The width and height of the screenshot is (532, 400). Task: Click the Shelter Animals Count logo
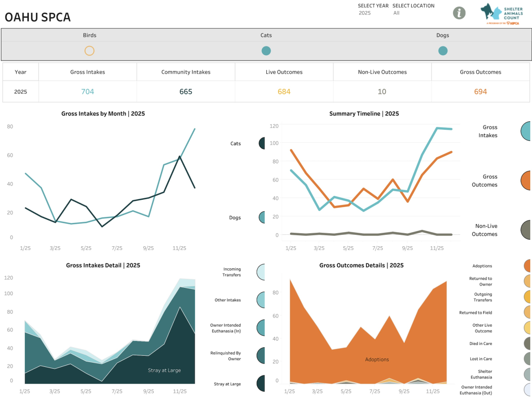[x=502, y=14]
